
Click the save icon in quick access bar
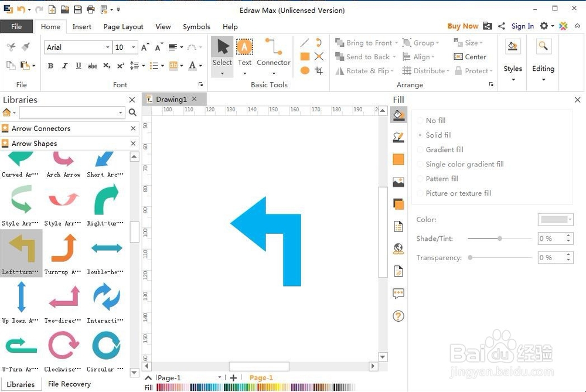(x=77, y=10)
